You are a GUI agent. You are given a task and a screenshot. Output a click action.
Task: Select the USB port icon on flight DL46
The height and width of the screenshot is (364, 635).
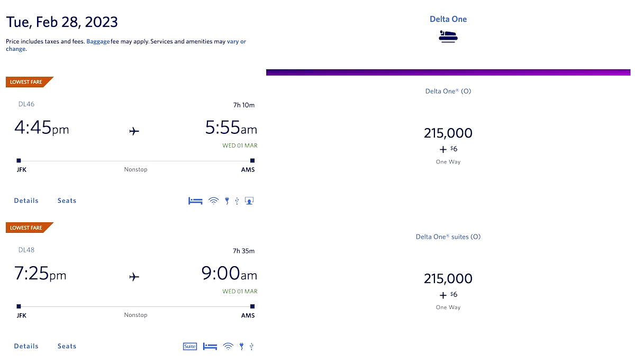click(x=237, y=201)
